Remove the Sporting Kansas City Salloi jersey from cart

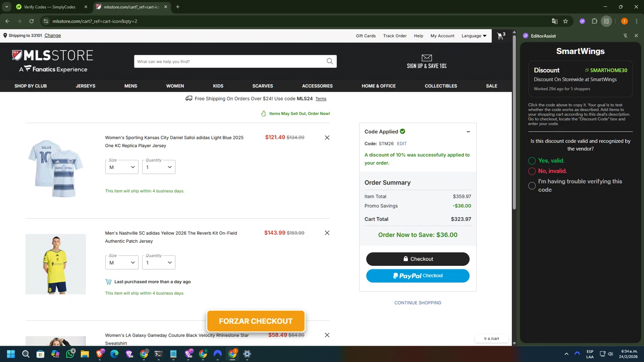[327, 138]
